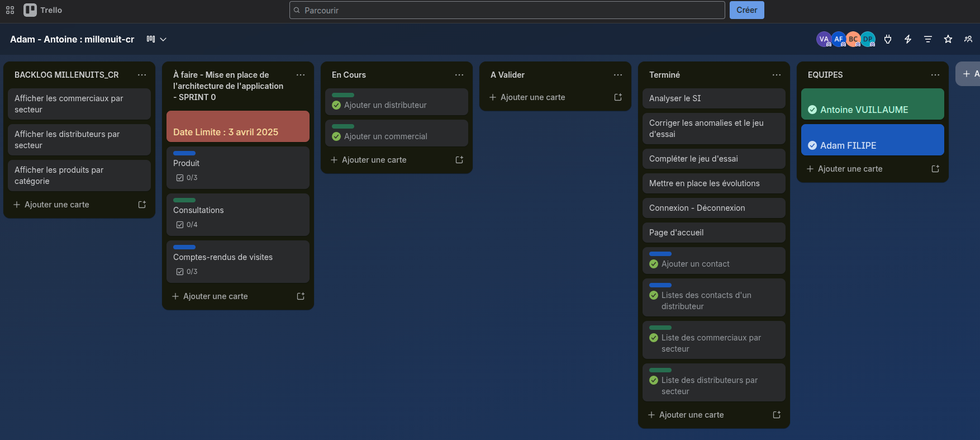Open card Afficher les distributeurs par secteur

tap(79, 140)
